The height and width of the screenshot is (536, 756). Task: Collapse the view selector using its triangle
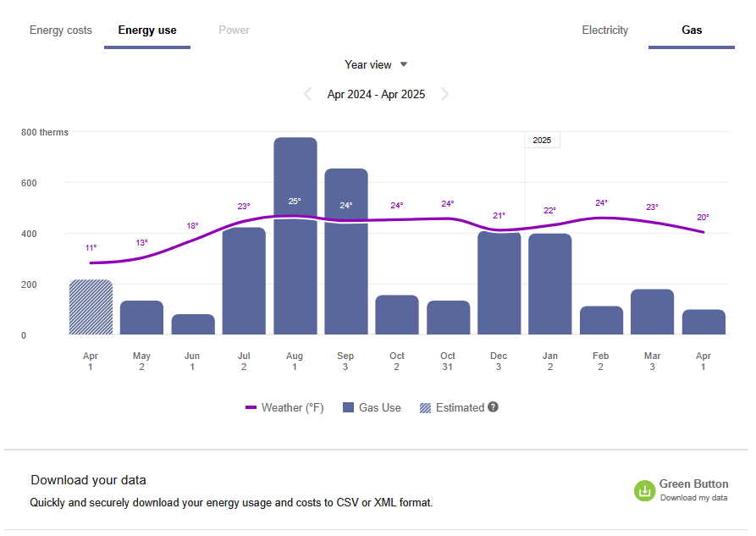click(403, 64)
